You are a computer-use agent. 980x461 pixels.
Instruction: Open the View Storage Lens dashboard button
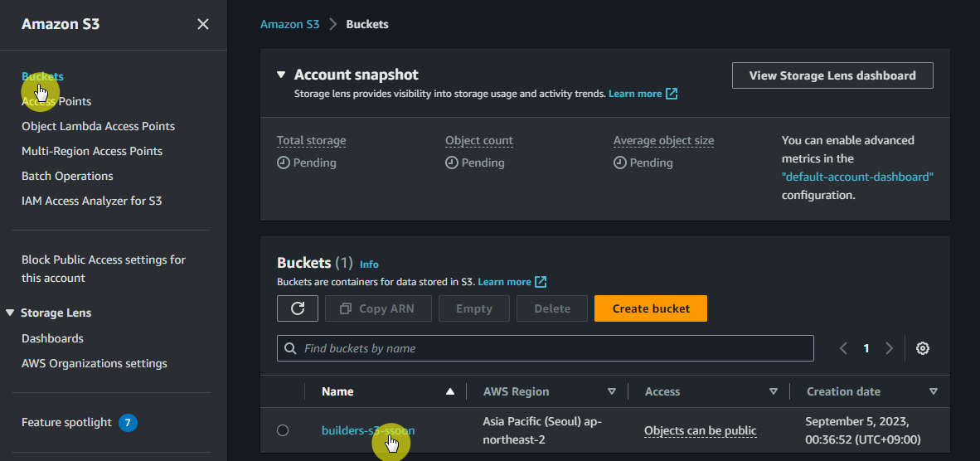(832, 75)
